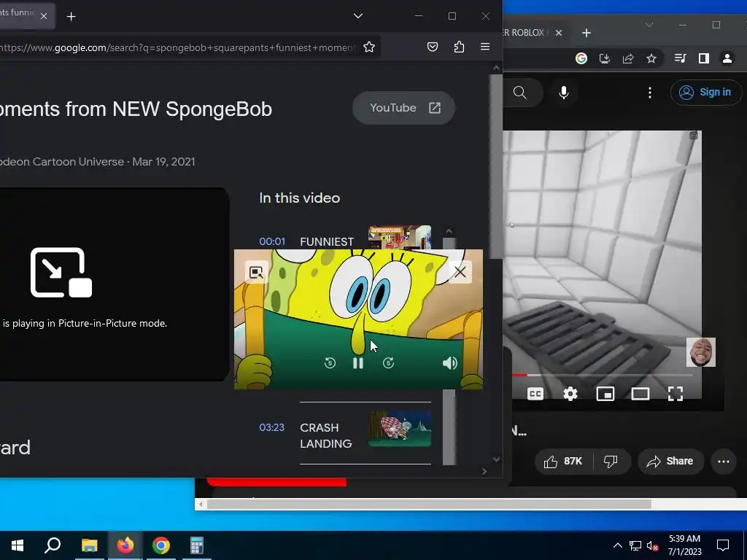Click the channel avatar watermark on video
Image resolution: width=747 pixels, height=560 pixels.
tap(701, 352)
